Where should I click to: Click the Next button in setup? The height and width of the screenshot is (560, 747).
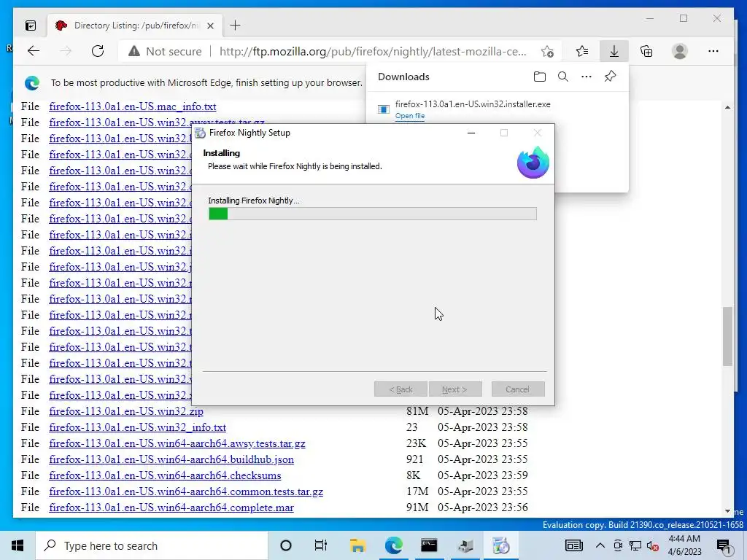click(x=455, y=389)
